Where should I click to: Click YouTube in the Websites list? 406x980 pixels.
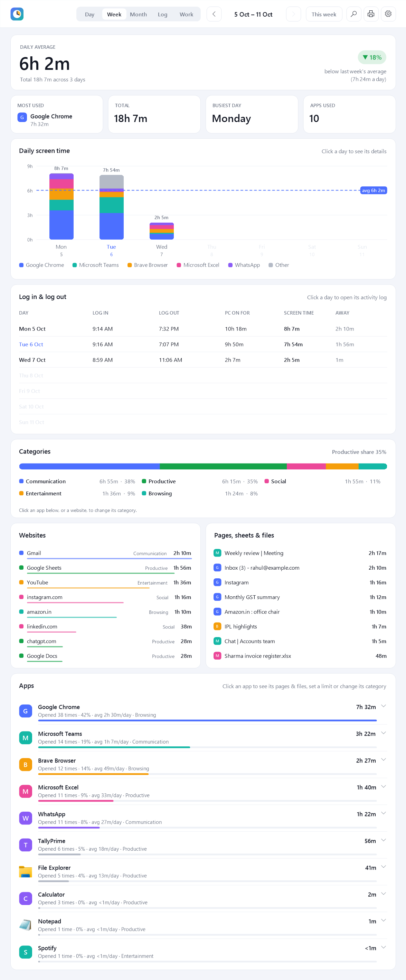[105, 583]
